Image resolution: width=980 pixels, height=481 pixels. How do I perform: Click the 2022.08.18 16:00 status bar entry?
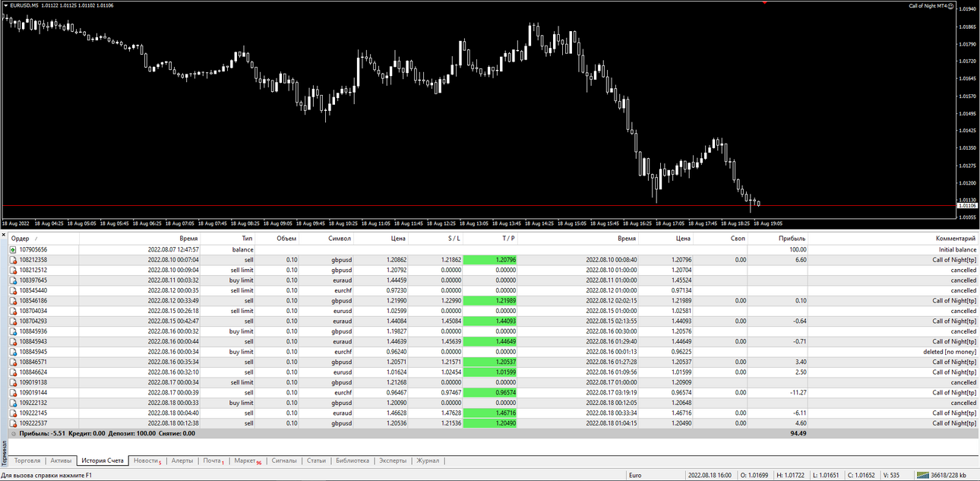[710, 475]
